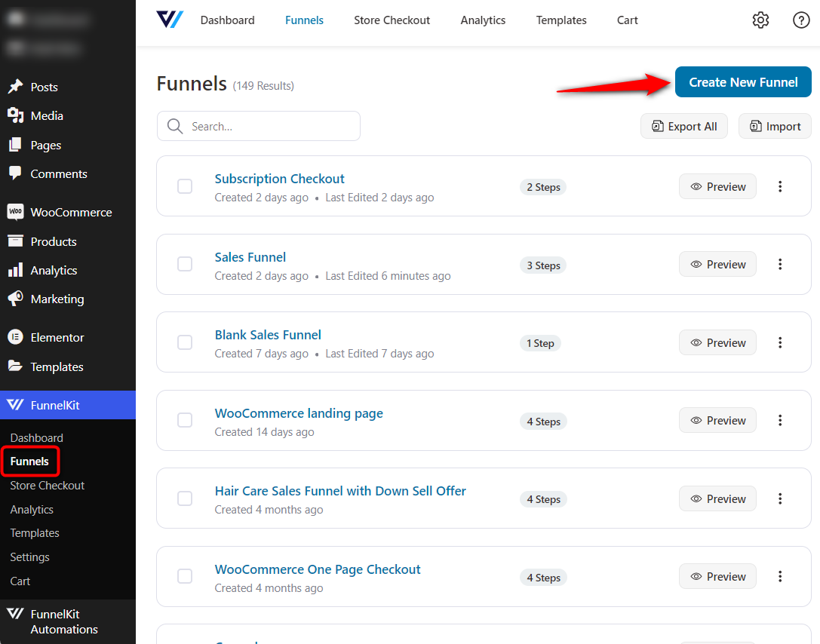
Task: Go to the Store Checkout top tab
Action: coord(392,20)
